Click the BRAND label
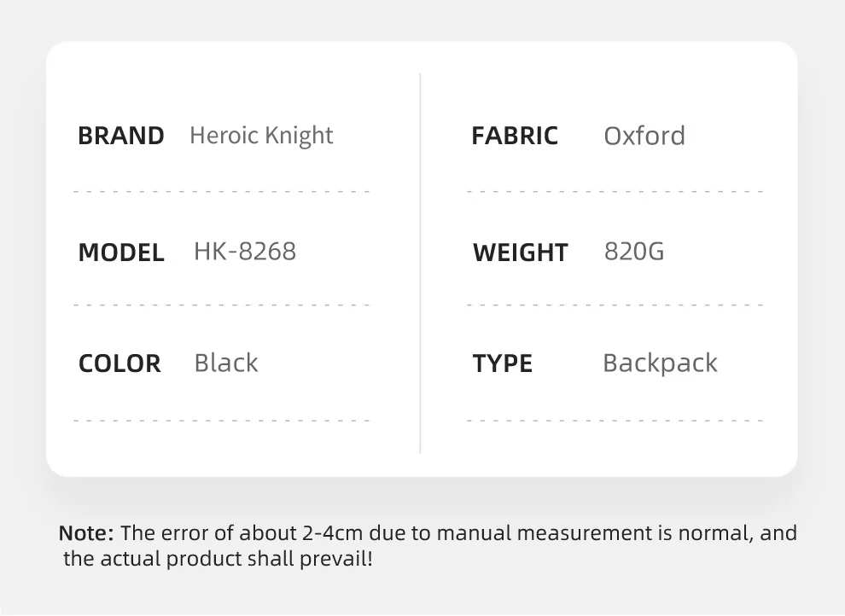 120,136
